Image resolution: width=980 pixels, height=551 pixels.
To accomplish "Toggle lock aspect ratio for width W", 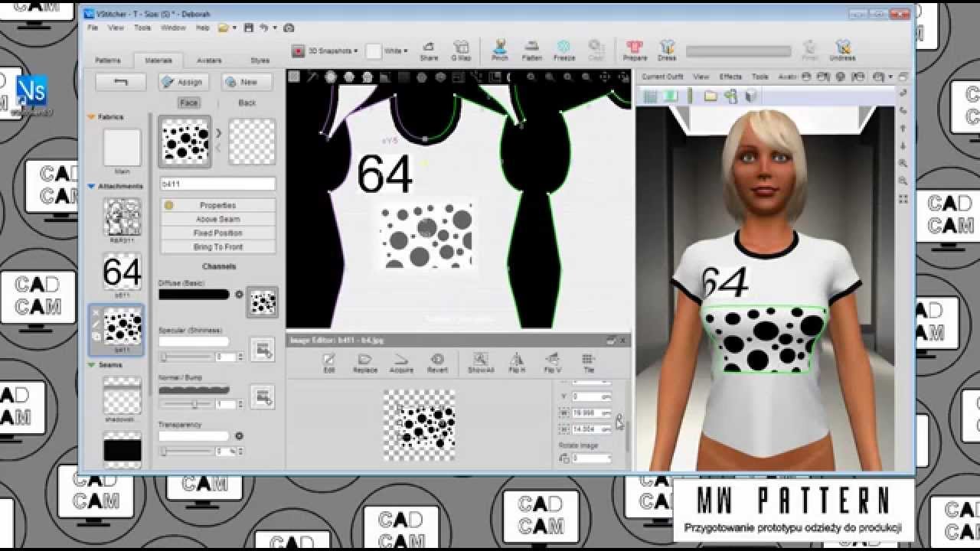I will point(619,419).
